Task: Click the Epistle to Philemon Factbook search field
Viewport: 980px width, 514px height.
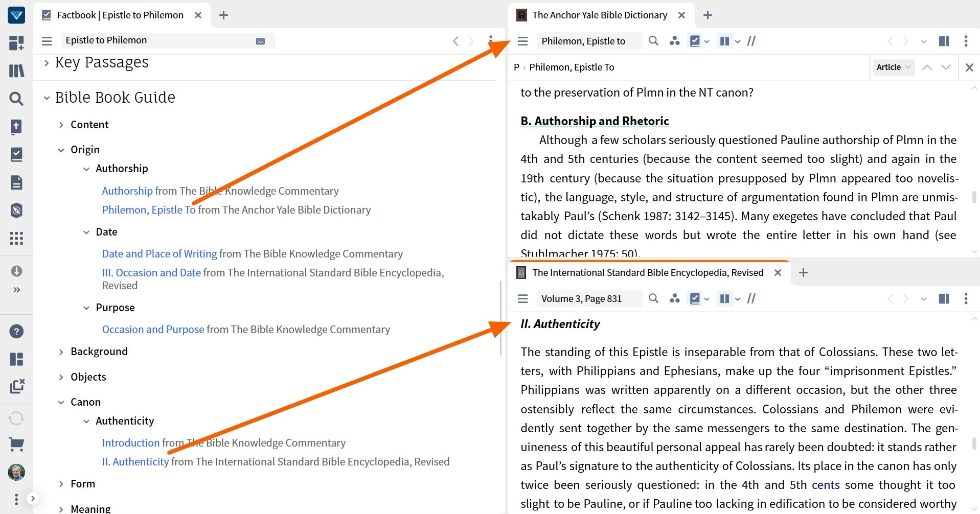Action: click(169, 41)
